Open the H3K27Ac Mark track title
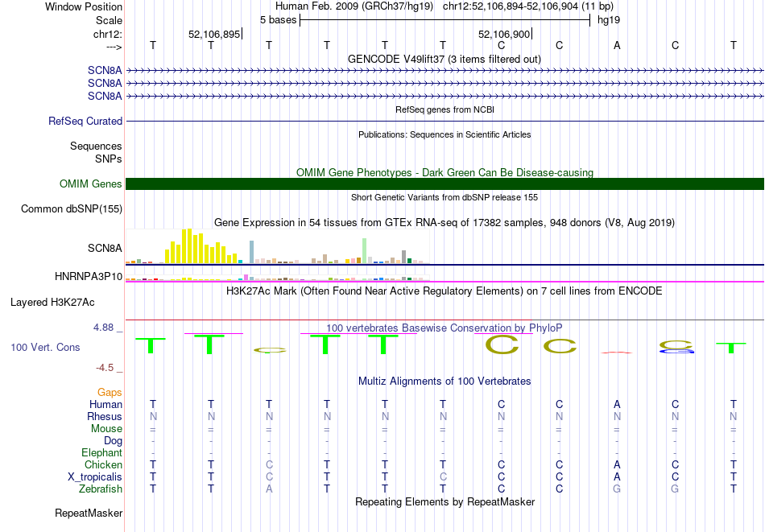This screenshot has width=765, height=532. [445, 291]
